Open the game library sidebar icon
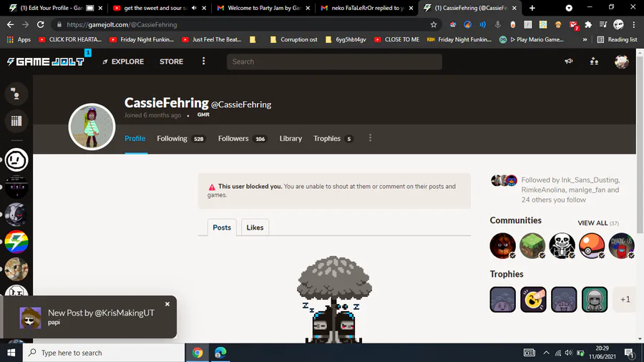This screenshot has height=362, width=644. tap(16, 121)
